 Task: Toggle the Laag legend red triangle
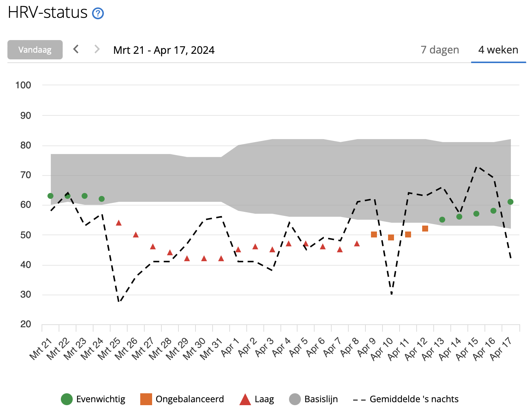click(245, 400)
